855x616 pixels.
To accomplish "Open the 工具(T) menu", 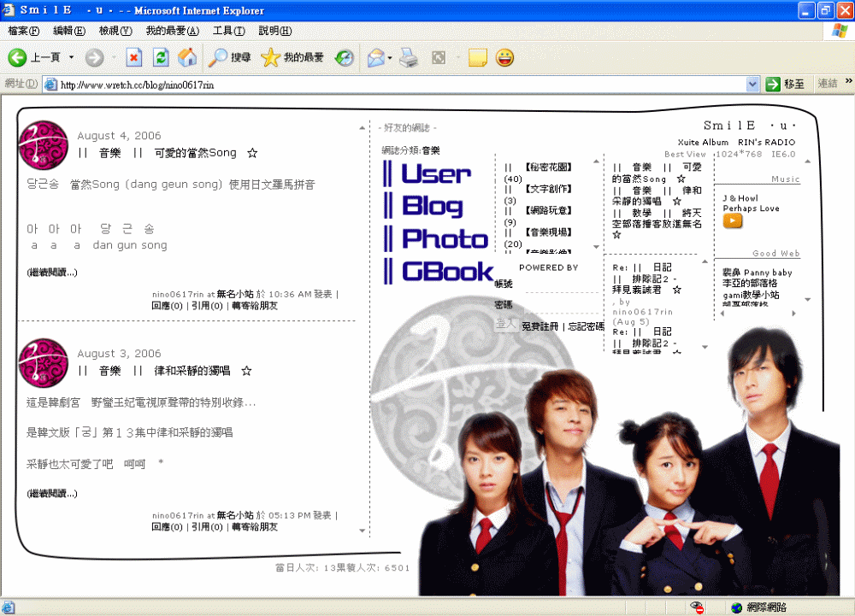I will 228,31.
